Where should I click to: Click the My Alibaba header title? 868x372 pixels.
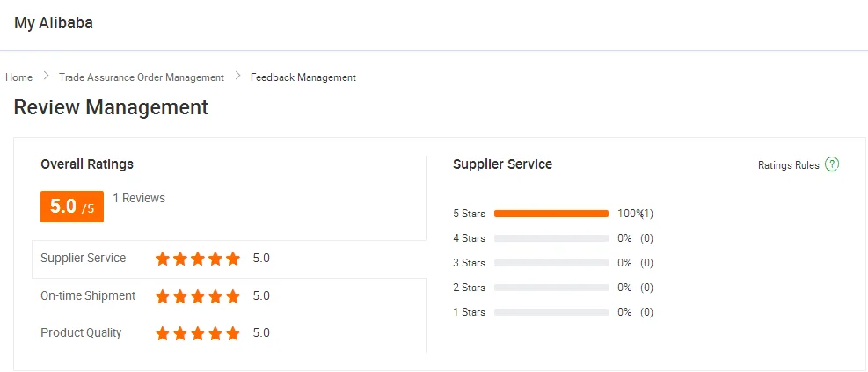pyautogui.click(x=54, y=24)
